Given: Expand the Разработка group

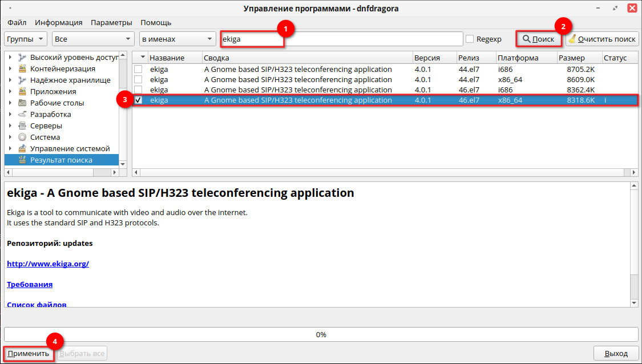Looking at the screenshot, I should point(10,114).
